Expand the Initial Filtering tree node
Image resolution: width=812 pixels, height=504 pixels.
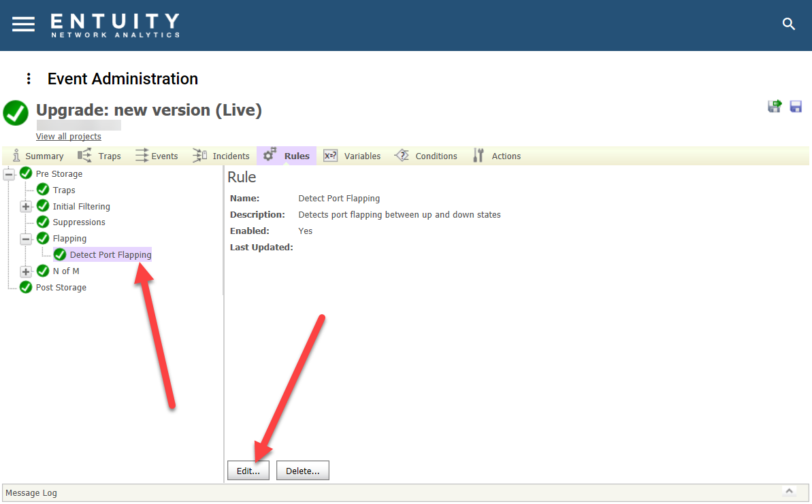tap(25, 207)
